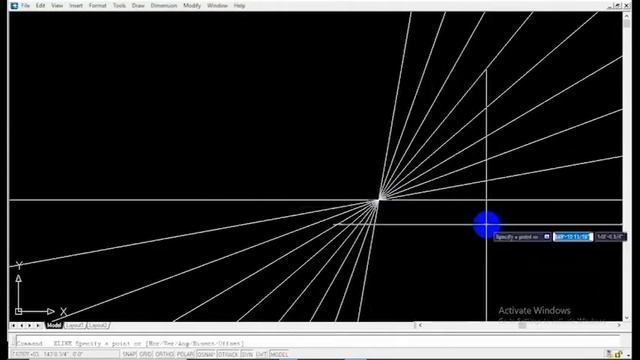Toggle POLAR tracking in status bar
640x360 pixels.
(185, 354)
